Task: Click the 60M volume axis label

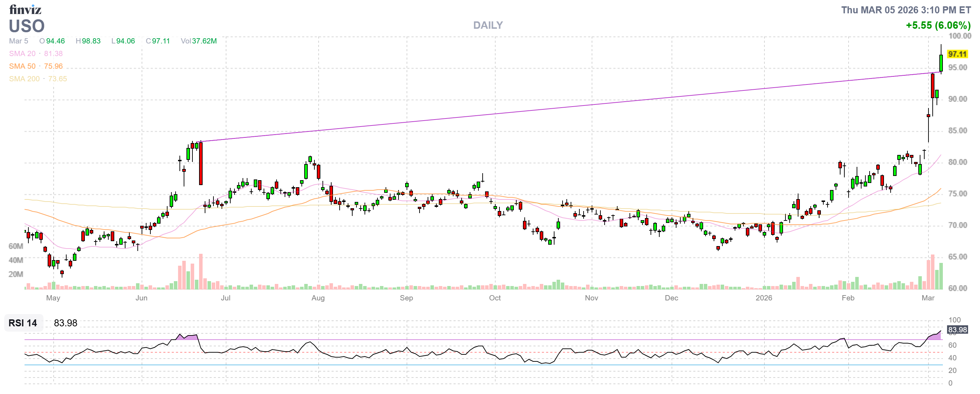Action: click(x=16, y=246)
